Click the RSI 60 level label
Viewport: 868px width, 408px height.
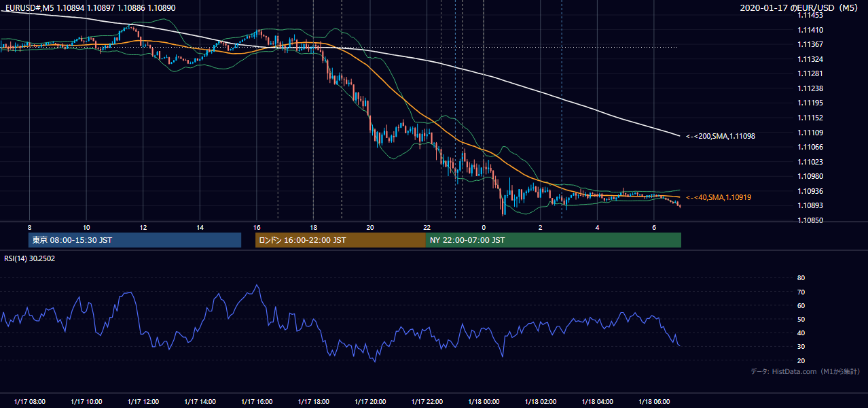click(x=801, y=305)
